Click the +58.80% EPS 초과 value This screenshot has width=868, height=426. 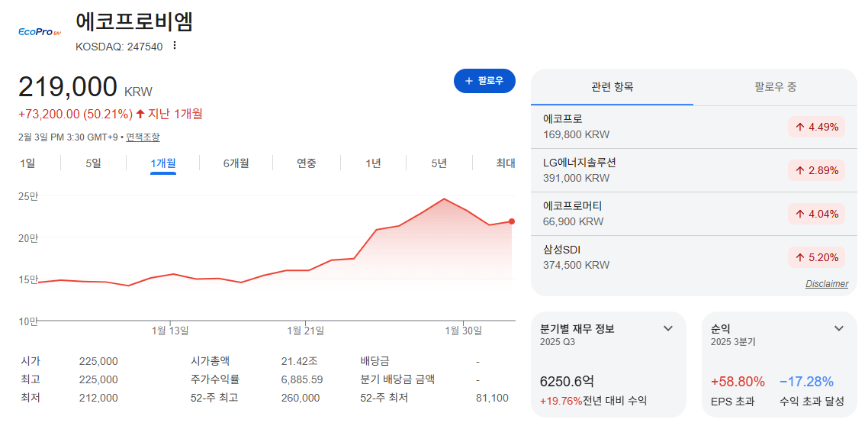(x=738, y=382)
